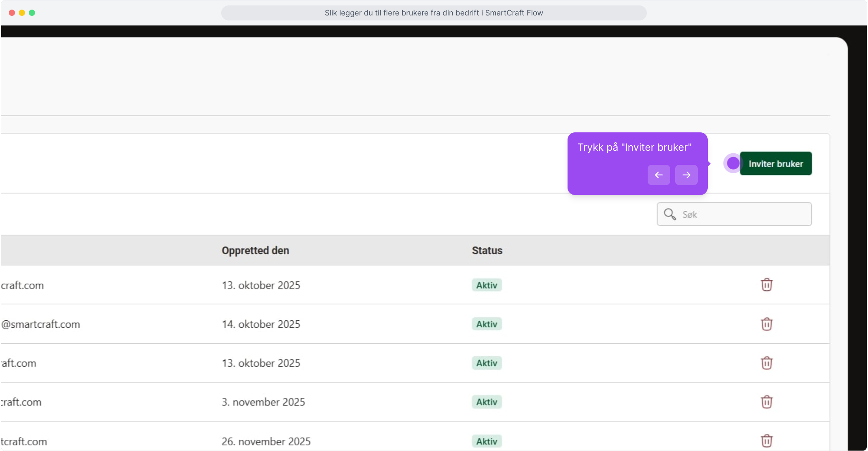Maximize the window with green button
This screenshot has width=868, height=451.
tap(32, 13)
